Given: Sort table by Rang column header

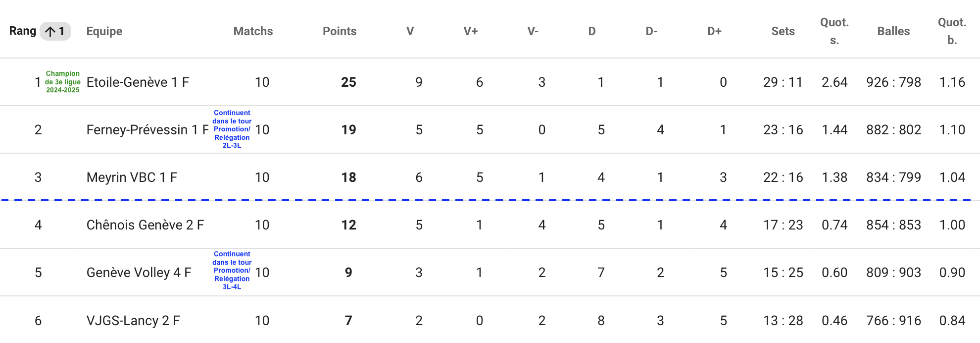Looking at the screenshot, I should point(23,31).
